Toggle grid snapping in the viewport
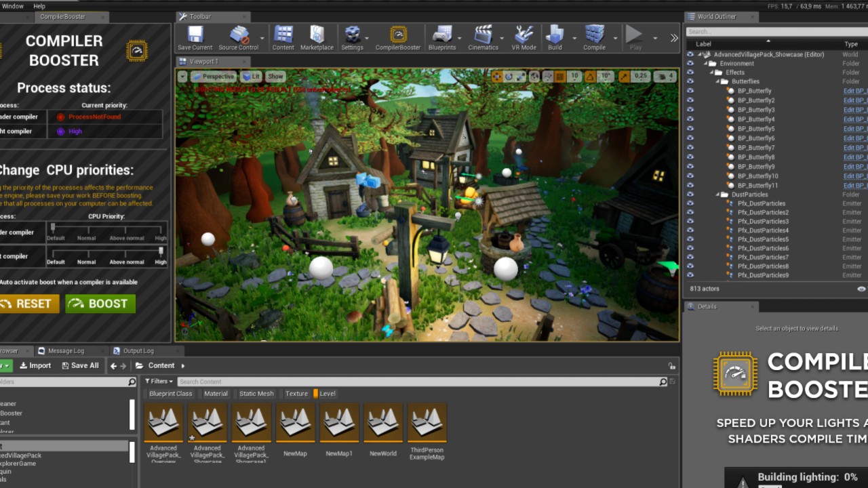The width and height of the screenshot is (868, 488). tap(561, 77)
